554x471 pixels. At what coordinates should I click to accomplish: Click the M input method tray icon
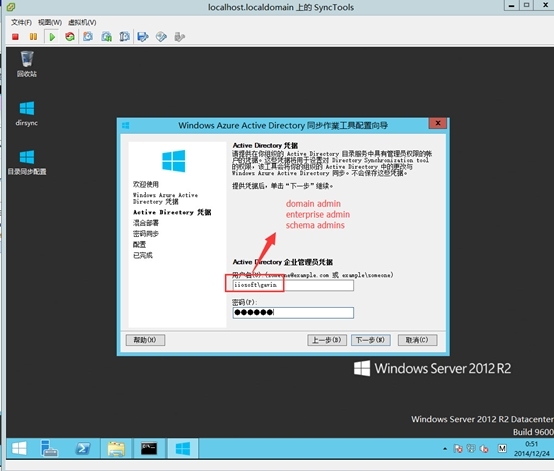[x=502, y=449]
